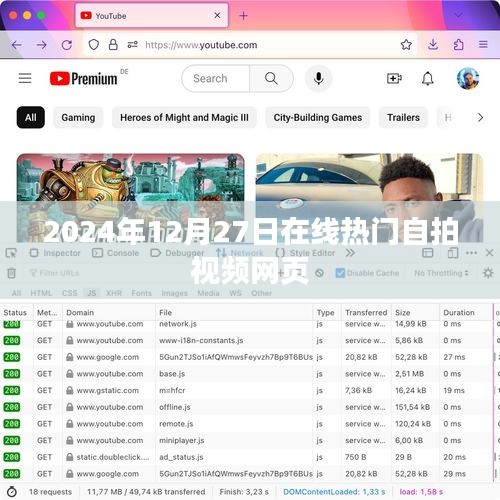Toggle the Disable Cache checkbox
The width and height of the screenshot is (500, 500).
point(340,273)
